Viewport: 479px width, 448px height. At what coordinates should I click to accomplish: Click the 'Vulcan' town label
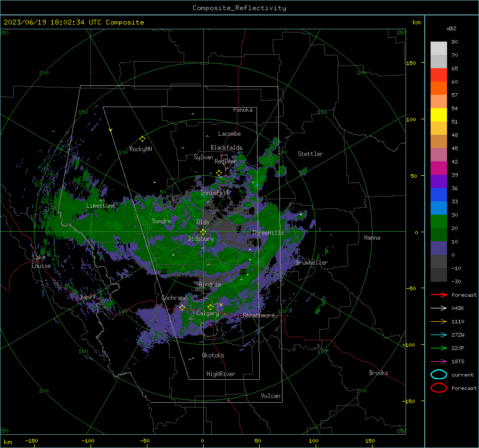pos(271,396)
